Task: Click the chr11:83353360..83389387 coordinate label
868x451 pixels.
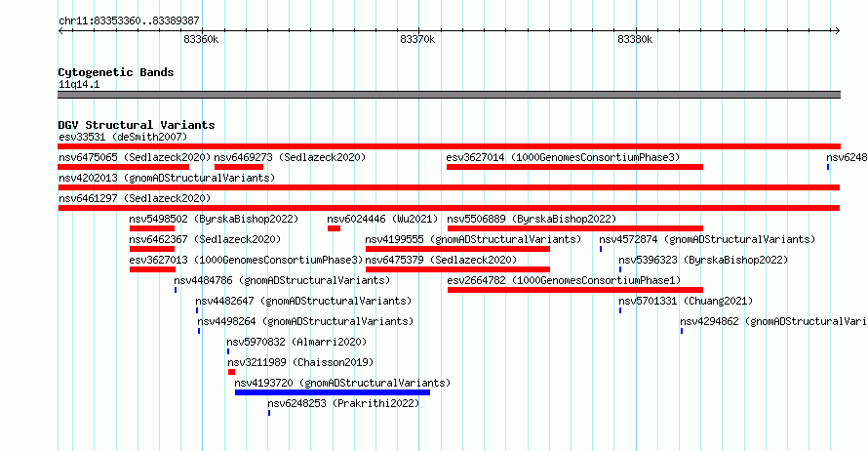Action: (x=129, y=21)
